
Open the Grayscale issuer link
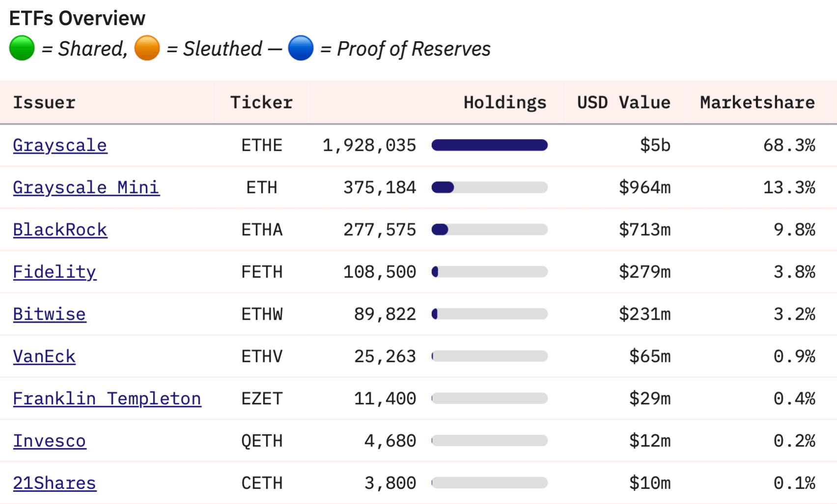pos(60,145)
